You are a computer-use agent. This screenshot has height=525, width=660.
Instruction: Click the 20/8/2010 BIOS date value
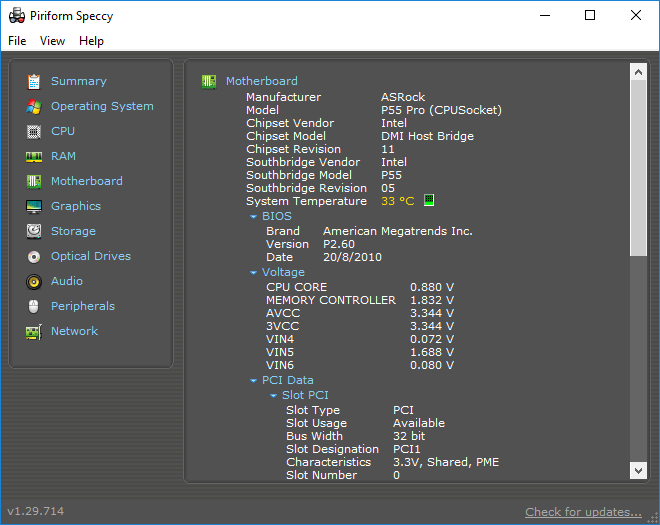[352, 257]
